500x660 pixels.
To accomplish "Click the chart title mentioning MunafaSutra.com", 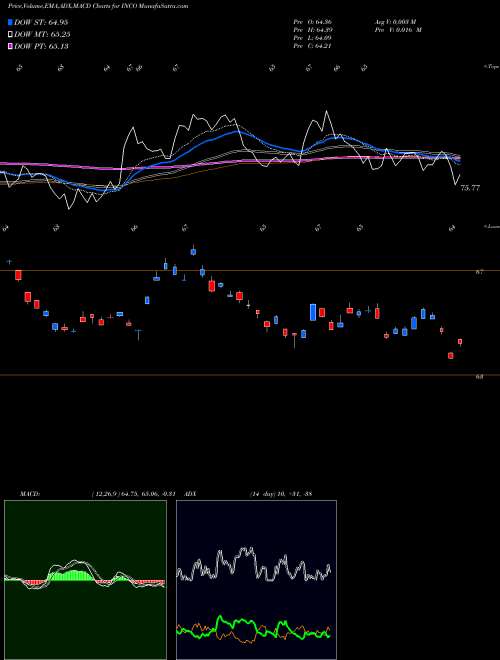I will (x=98, y=6).
